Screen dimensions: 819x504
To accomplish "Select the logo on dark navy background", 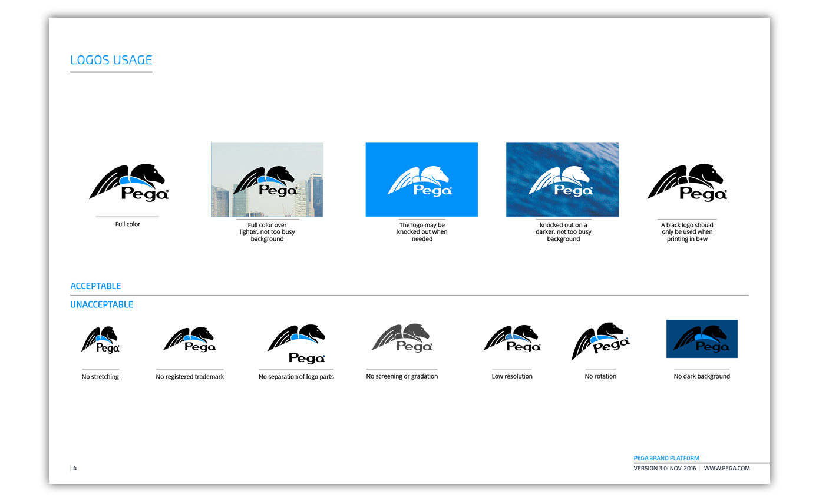I will (702, 339).
